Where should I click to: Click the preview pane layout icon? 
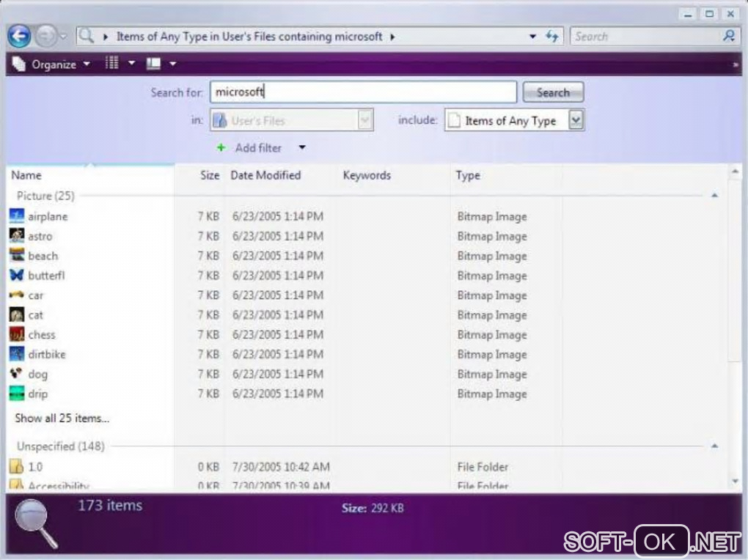tap(153, 64)
